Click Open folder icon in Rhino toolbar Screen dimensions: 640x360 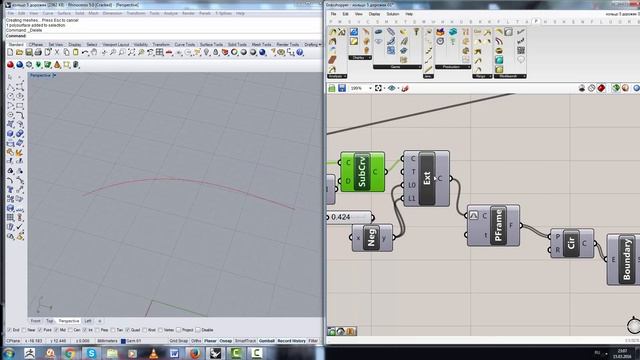click(x=19, y=52)
